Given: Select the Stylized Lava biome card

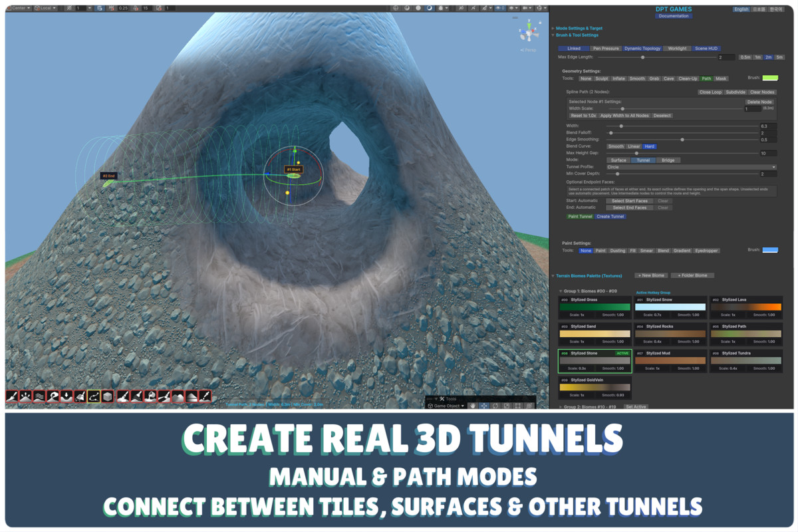Looking at the screenshot, I should (x=745, y=307).
